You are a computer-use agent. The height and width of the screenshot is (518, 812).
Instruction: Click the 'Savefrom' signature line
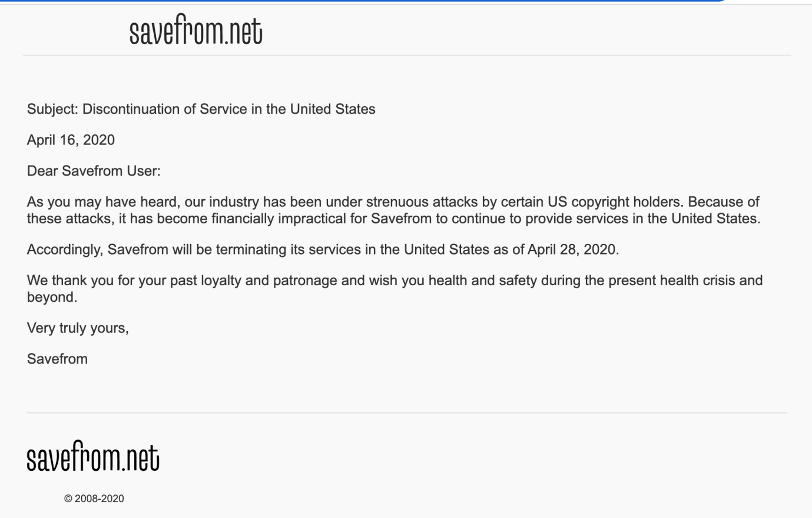pos(57,359)
